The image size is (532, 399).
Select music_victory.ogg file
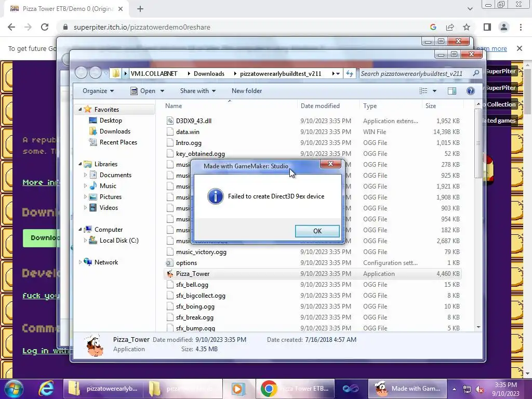pos(201,252)
